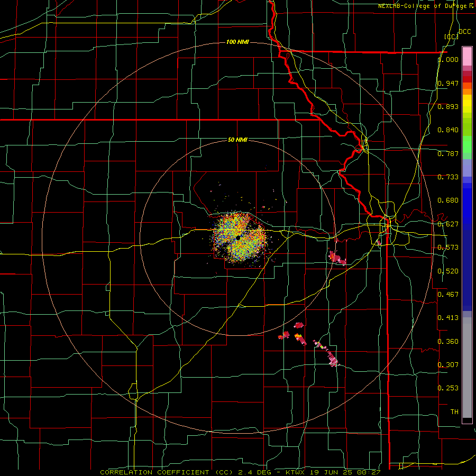Pick the gray lower color bar segment
476x476 pixels.
[467, 368]
